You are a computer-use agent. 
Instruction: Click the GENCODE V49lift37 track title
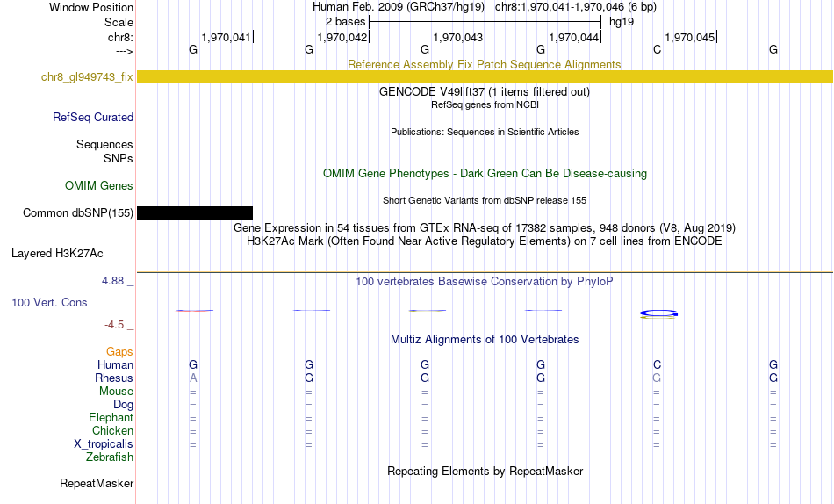(x=485, y=91)
